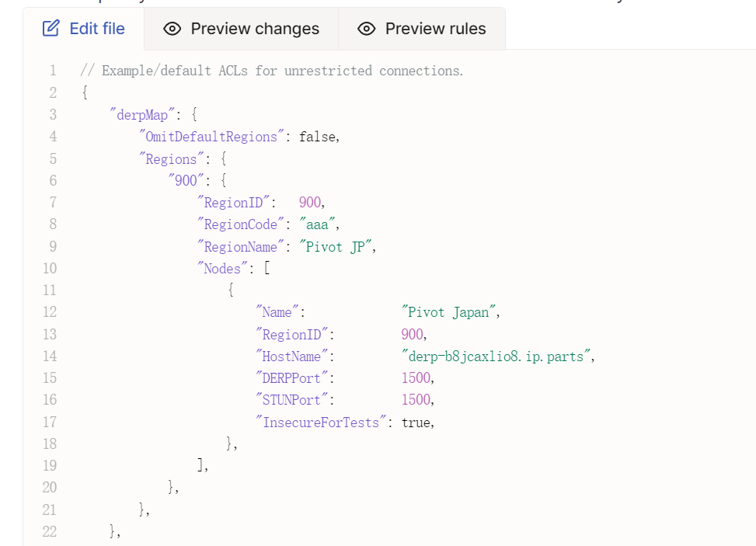Click the eye icon beside Preview rules
This screenshot has width=756, height=546.
pos(367,29)
